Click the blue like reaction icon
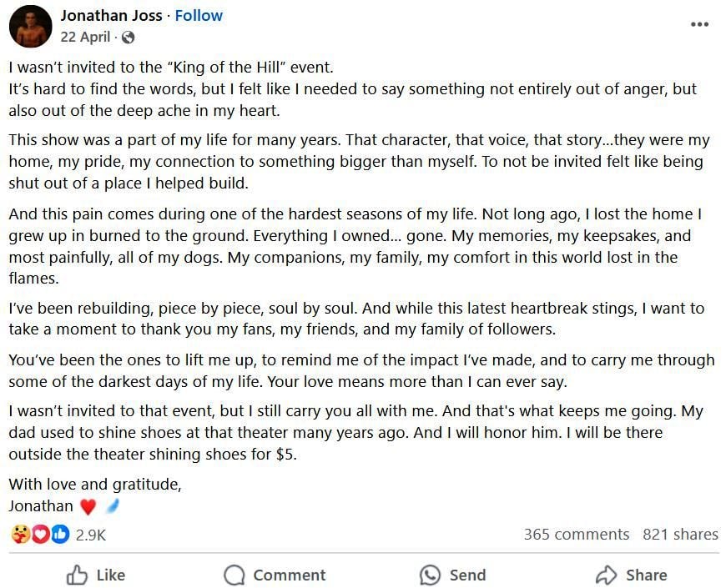The width and height of the screenshot is (726, 588). point(59,535)
